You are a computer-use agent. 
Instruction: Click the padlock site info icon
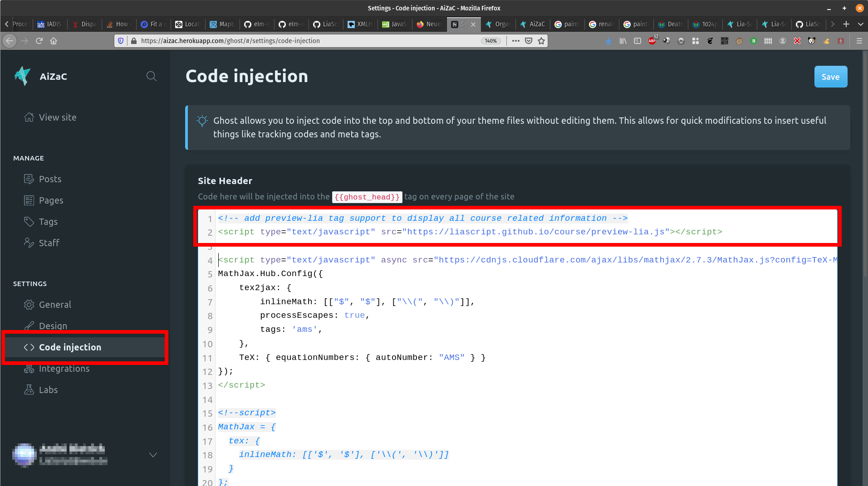coord(133,41)
